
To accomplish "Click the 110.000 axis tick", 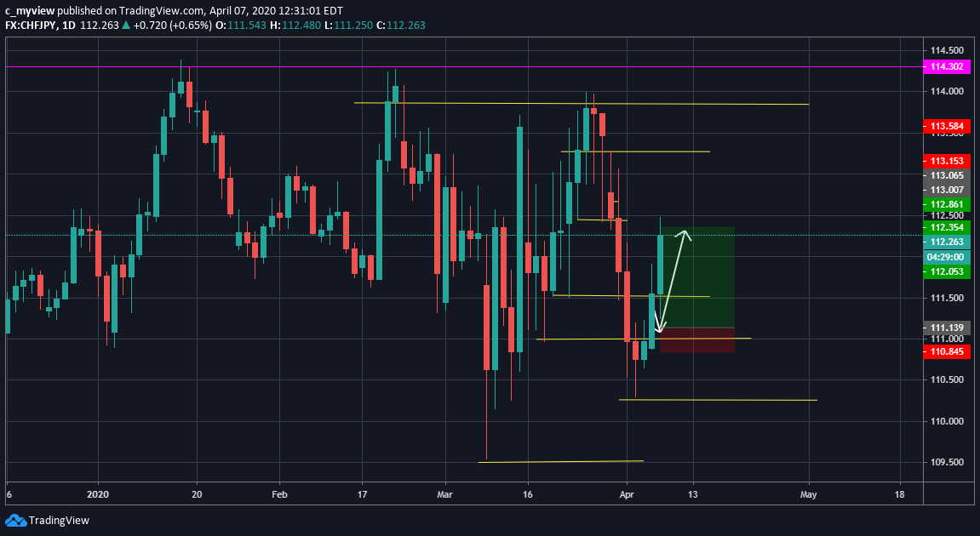I will click(947, 421).
